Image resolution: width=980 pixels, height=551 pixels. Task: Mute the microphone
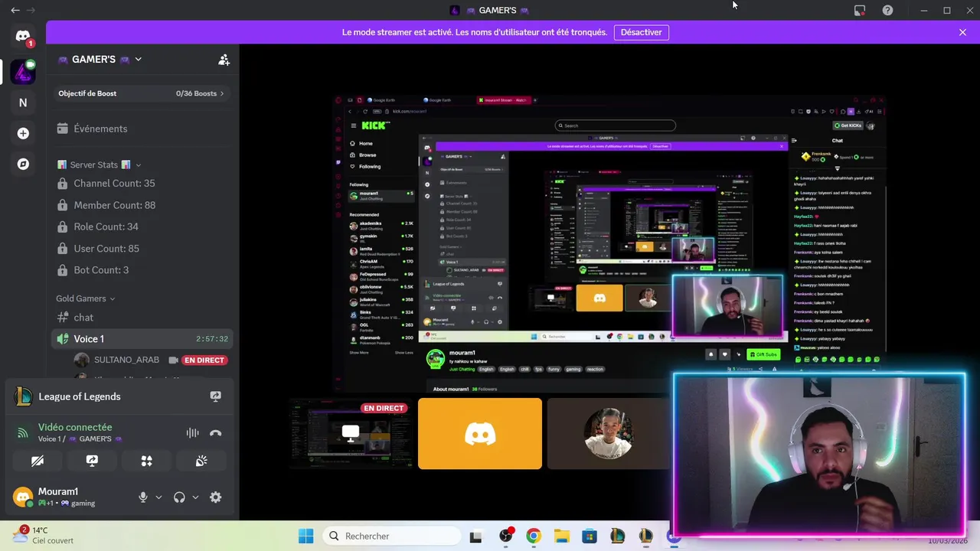tap(142, 497)
